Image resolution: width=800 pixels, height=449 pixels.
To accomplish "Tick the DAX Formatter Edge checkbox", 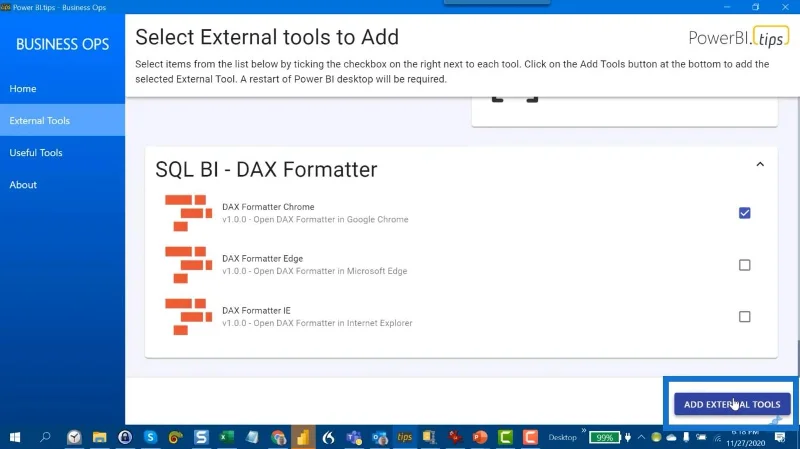I will point(744,265).
